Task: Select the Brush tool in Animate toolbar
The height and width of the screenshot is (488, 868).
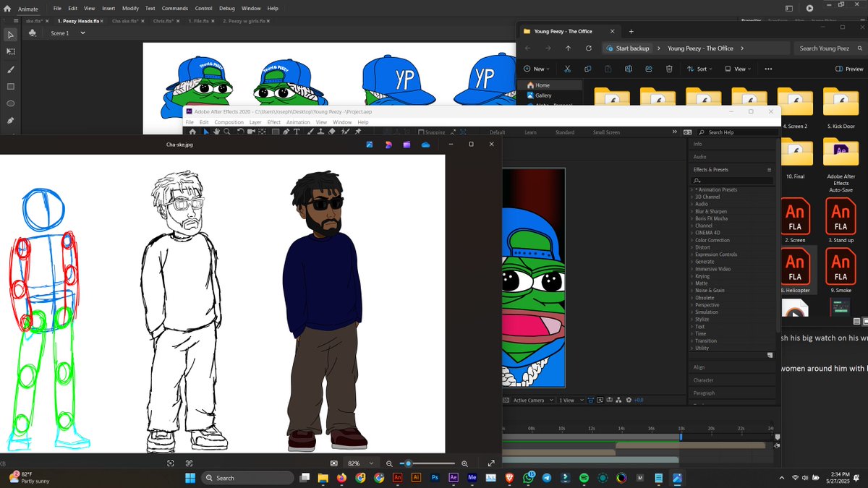Action: (x=11, y=69)
